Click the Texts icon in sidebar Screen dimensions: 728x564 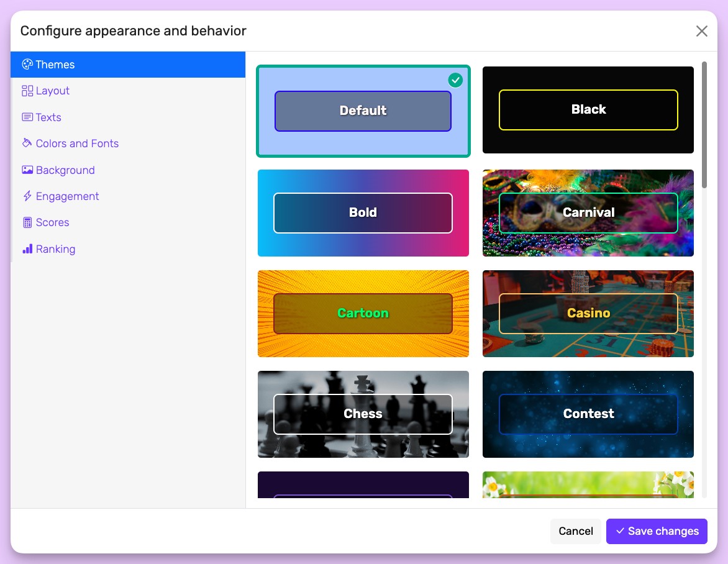point(27,117)
